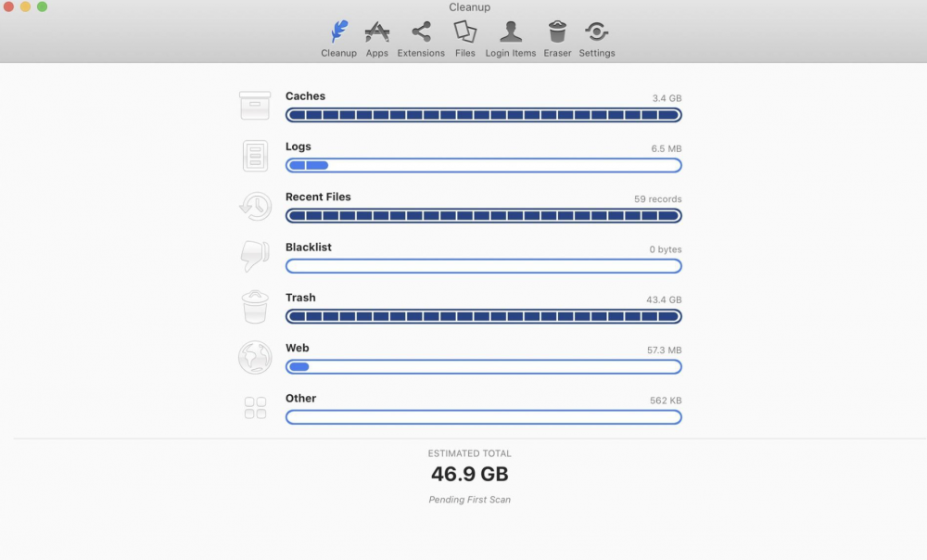Viewport: 927px width, 560px height.
Task: Select the Trash category label
Action: 300,298
